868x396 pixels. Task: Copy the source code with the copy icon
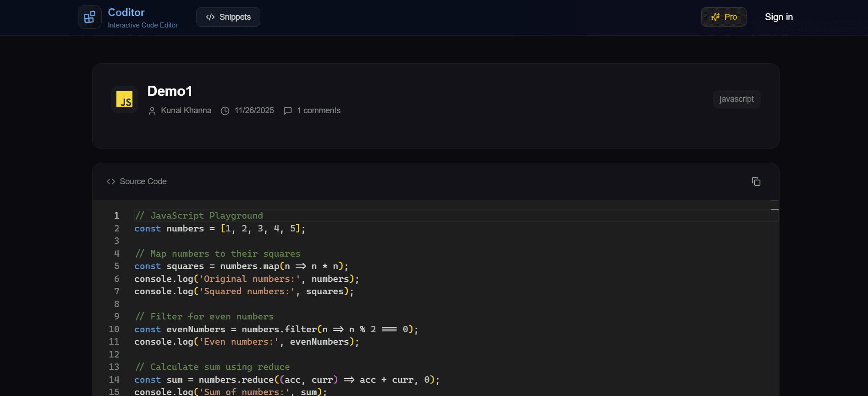pos(756,181)
